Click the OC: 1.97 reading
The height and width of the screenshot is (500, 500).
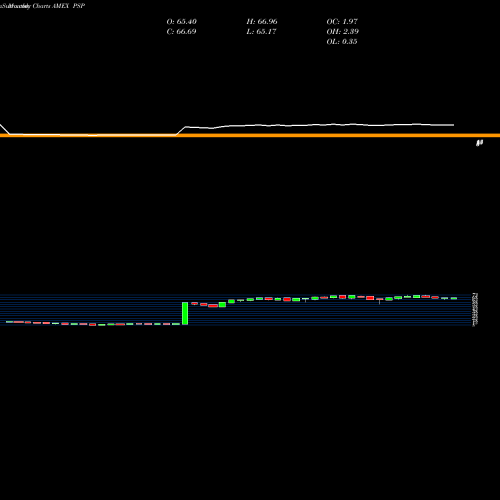click(342, 22)
